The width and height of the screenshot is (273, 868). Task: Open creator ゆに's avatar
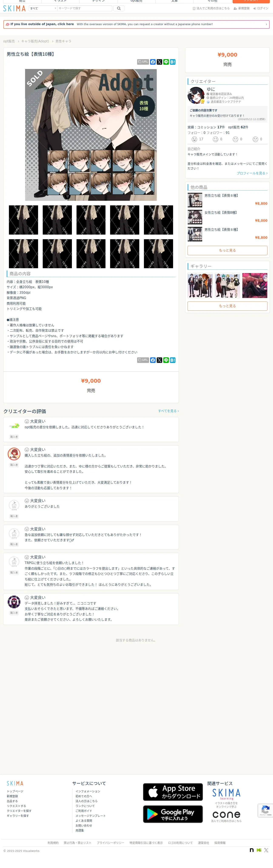[196, 95]
